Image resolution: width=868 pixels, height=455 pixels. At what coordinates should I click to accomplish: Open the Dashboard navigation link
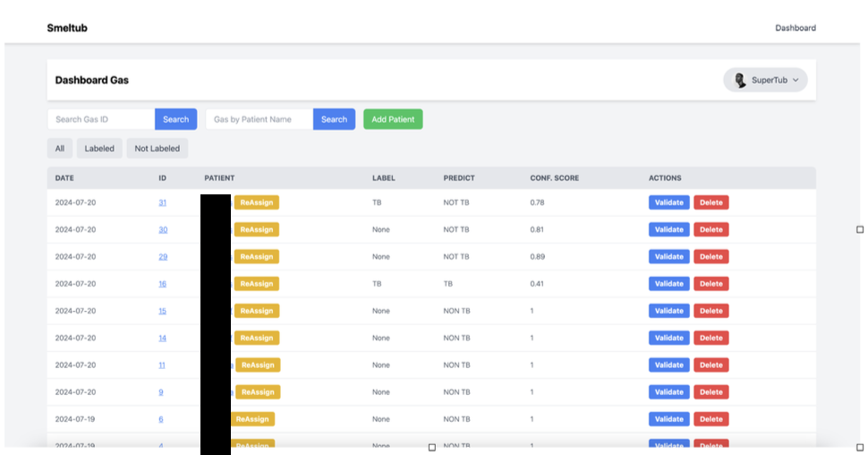pos(795,28)
